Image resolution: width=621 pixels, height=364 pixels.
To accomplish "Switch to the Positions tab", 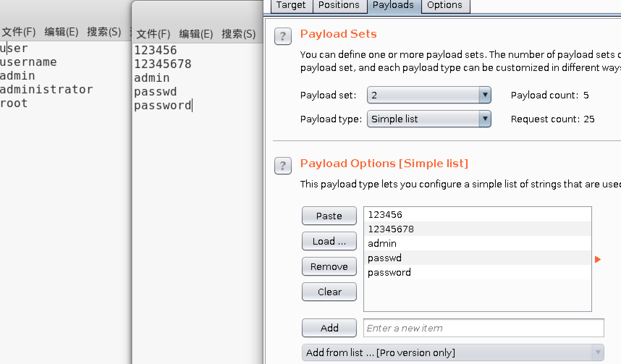I will [x=339, y=5].
